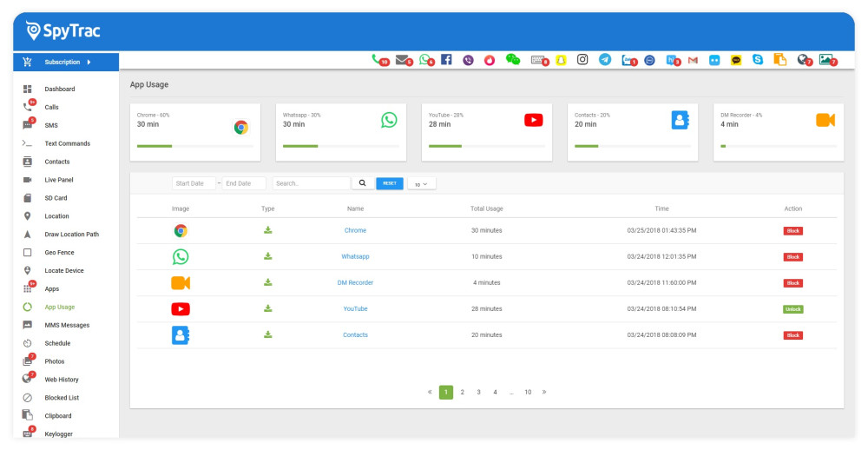Select Geo Fence from the sidebar menu

(61, 253)
